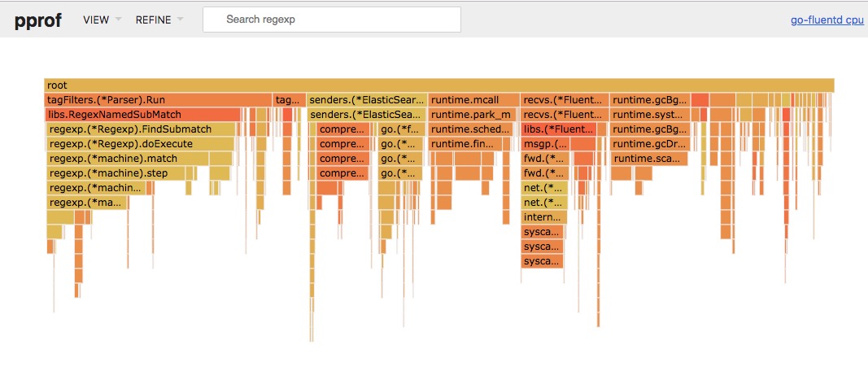Click the runtime.gcDr... frame
Image resolution: width=868 pixels, height=380 pixels.
click(650, 144)
